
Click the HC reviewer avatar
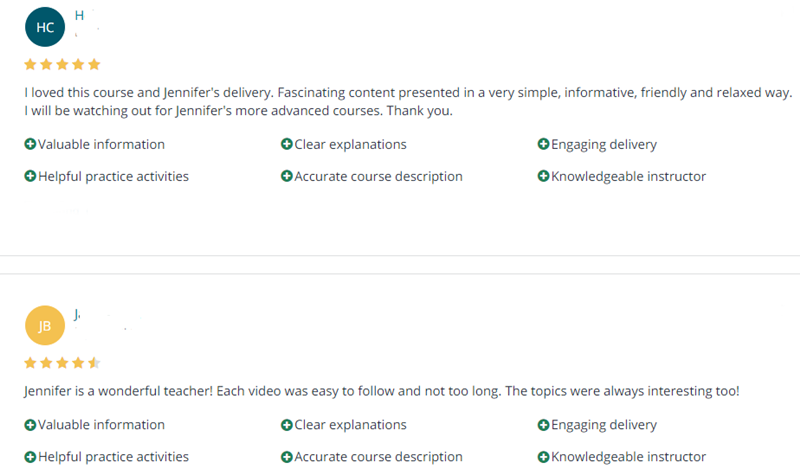[45, 27]
